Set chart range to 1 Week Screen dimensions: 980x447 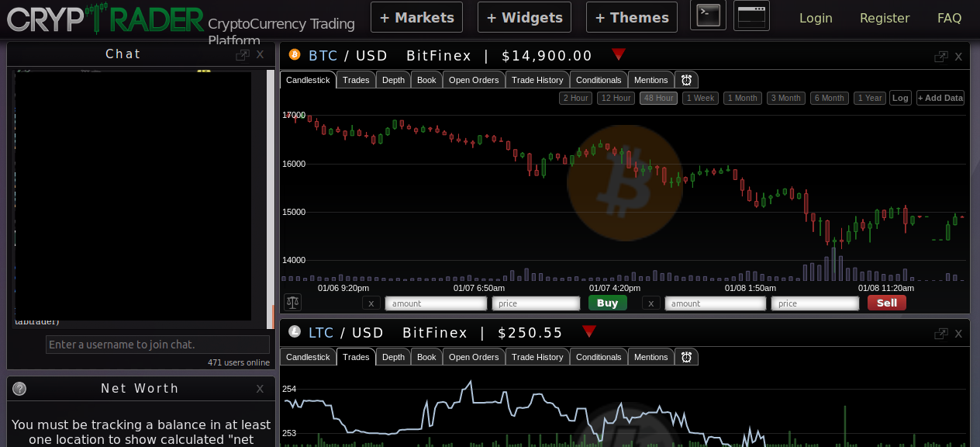[700, 98]
